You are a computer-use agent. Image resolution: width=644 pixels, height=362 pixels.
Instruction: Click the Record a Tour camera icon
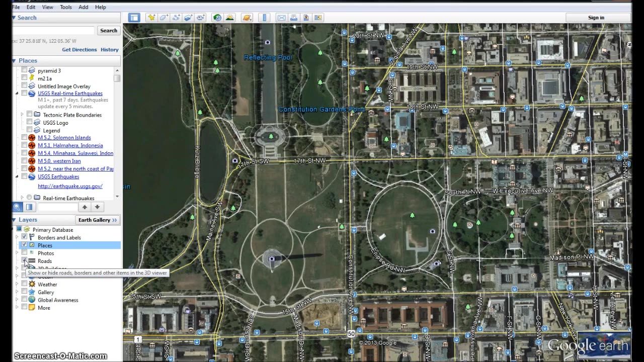(x=200, y=18)
